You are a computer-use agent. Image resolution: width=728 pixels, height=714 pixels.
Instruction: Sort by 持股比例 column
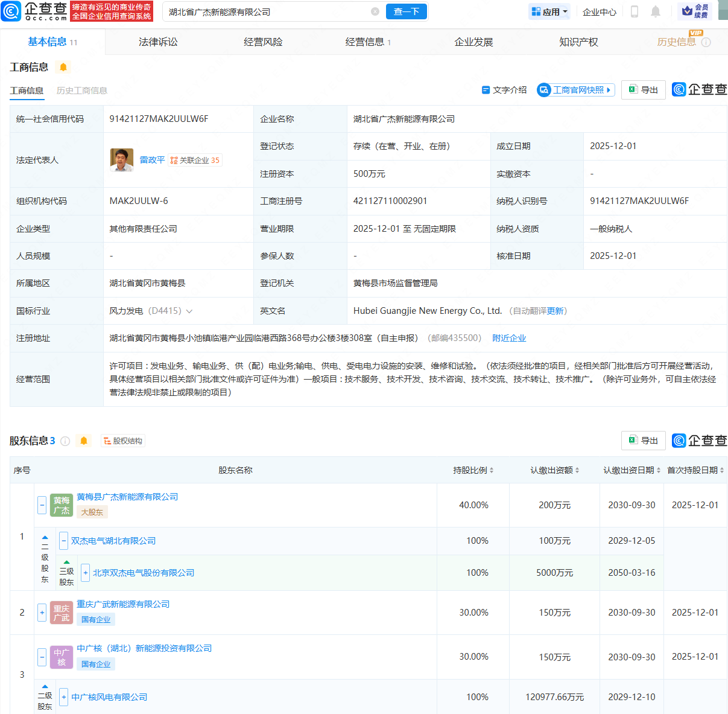pos(473,470)
